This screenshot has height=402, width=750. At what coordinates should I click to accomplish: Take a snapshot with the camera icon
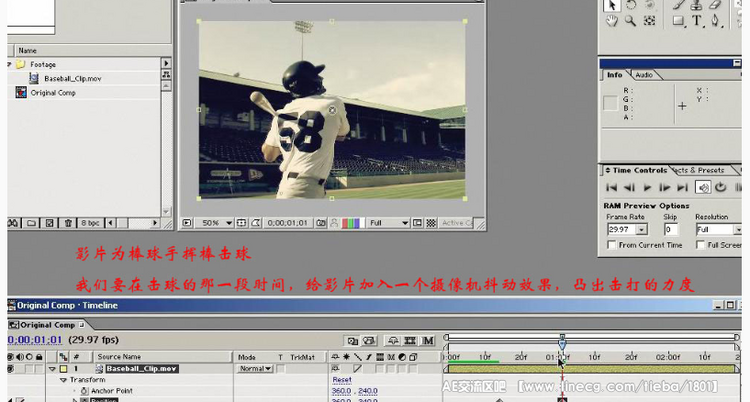click(x=320, y=223)
